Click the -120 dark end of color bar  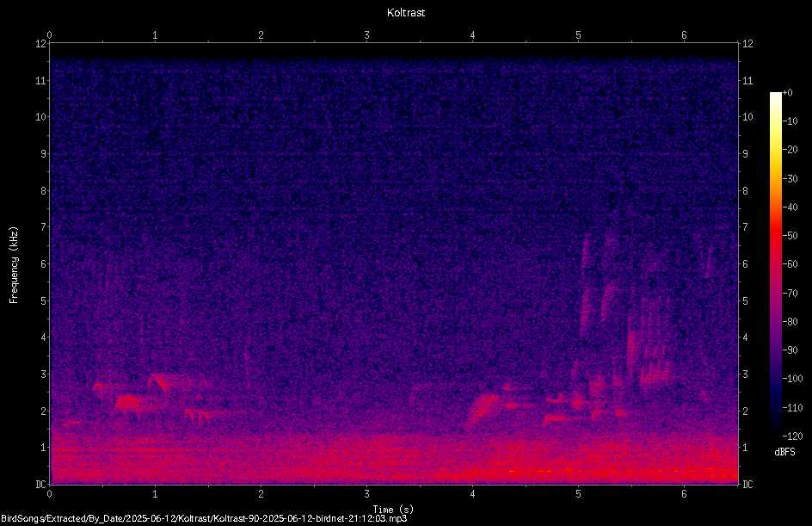[776, 434]
